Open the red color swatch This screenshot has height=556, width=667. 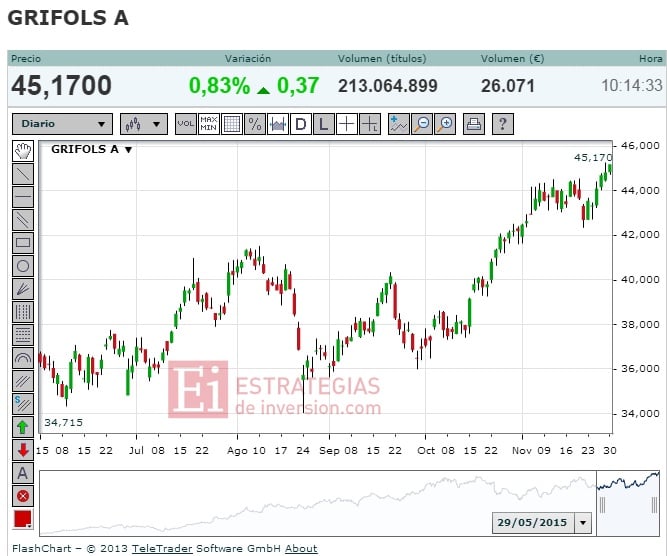[23, 519]
